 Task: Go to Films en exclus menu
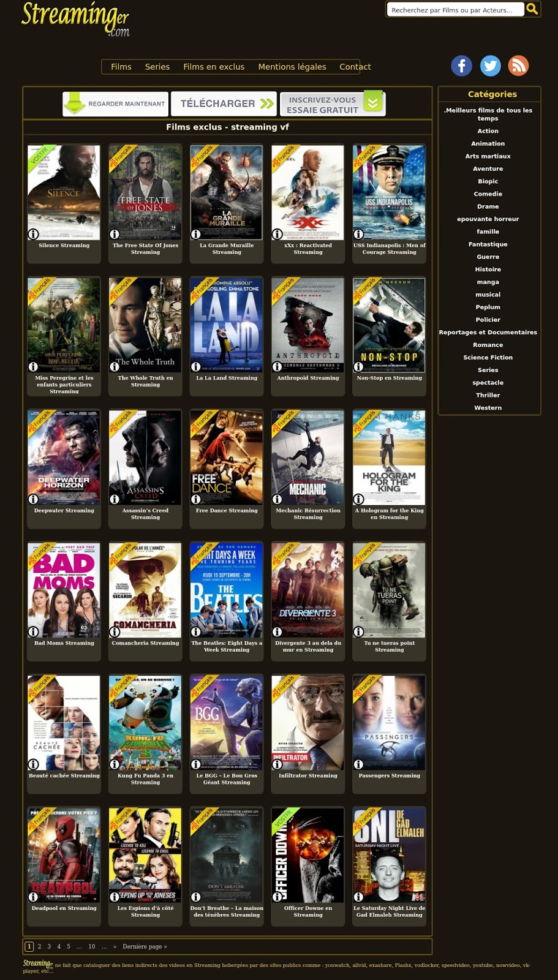[214, 67]
